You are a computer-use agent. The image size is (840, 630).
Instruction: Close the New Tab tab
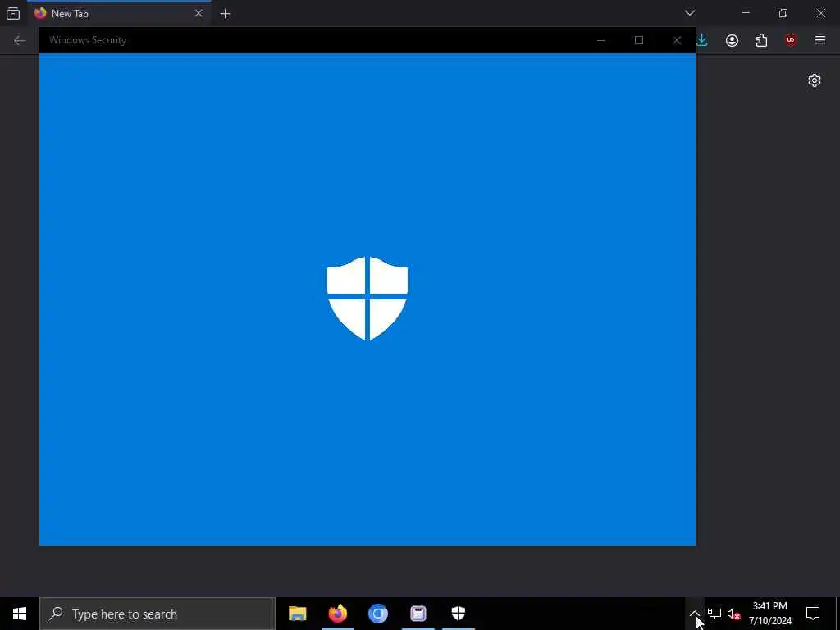[199, 13]
